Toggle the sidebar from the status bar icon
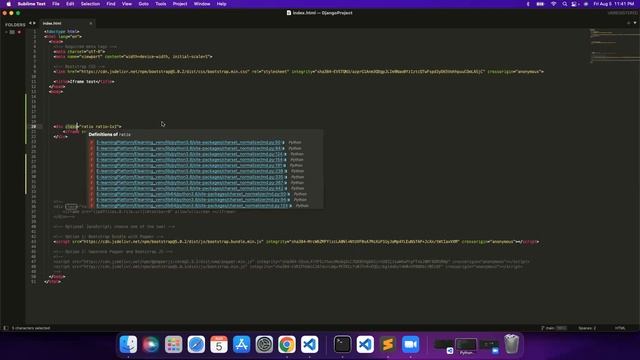 coord(6,328)
